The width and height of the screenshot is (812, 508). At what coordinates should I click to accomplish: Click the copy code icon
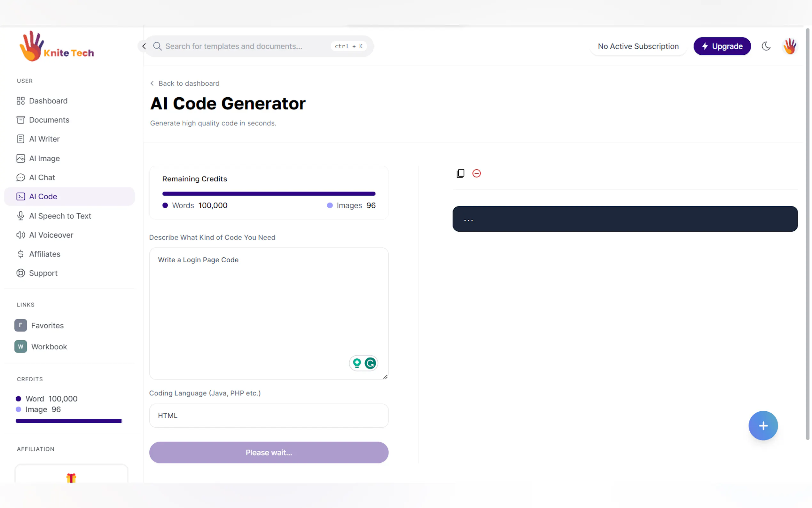coord(460,173)
